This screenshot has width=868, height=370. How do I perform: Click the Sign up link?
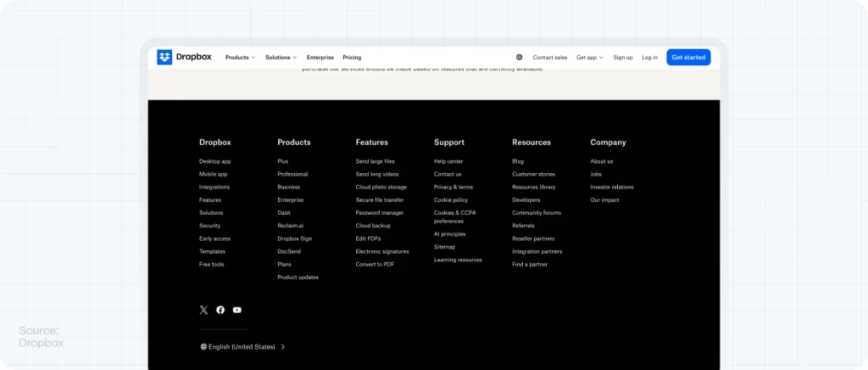pos(623,58)
